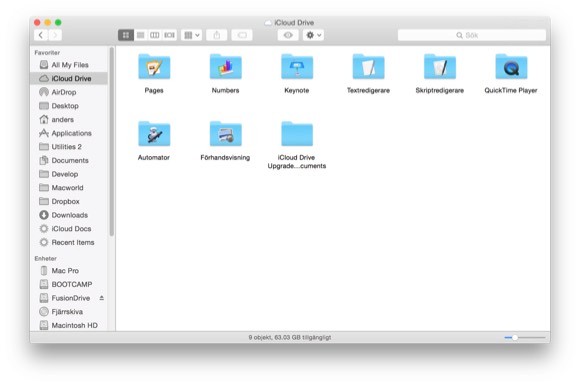Go back with the back arrow

click(41, 35)
